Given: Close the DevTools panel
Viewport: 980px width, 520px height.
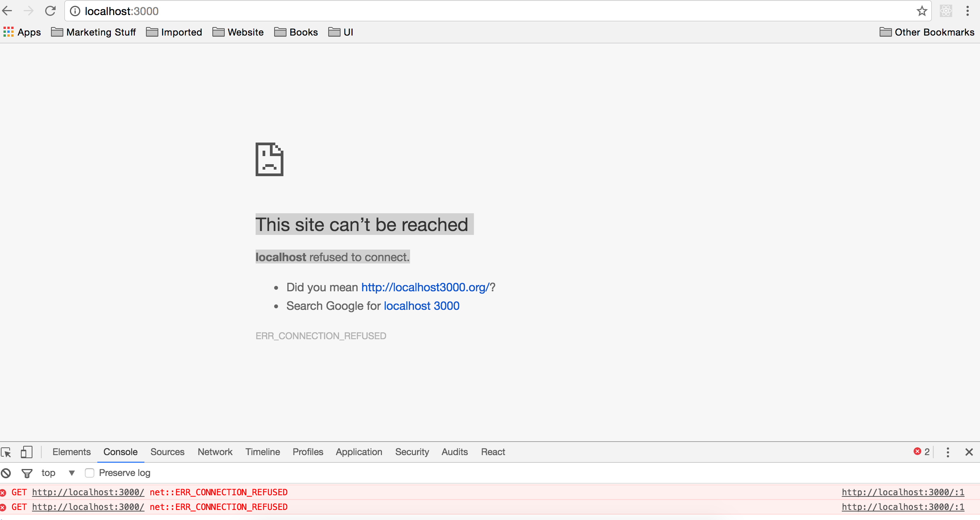Looking at the screenshot, I should click(969, 452).
